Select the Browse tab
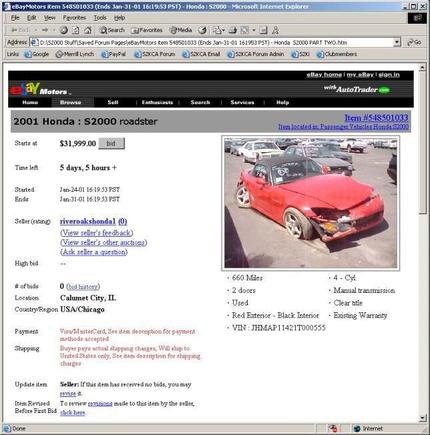The height and width of the screenshot is (435, 430). (71, 102)
